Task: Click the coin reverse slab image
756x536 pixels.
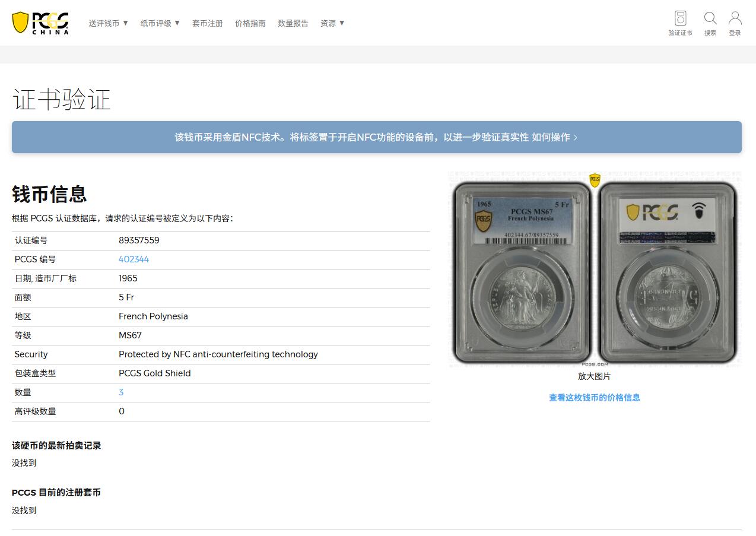Action: pos(668,272)
